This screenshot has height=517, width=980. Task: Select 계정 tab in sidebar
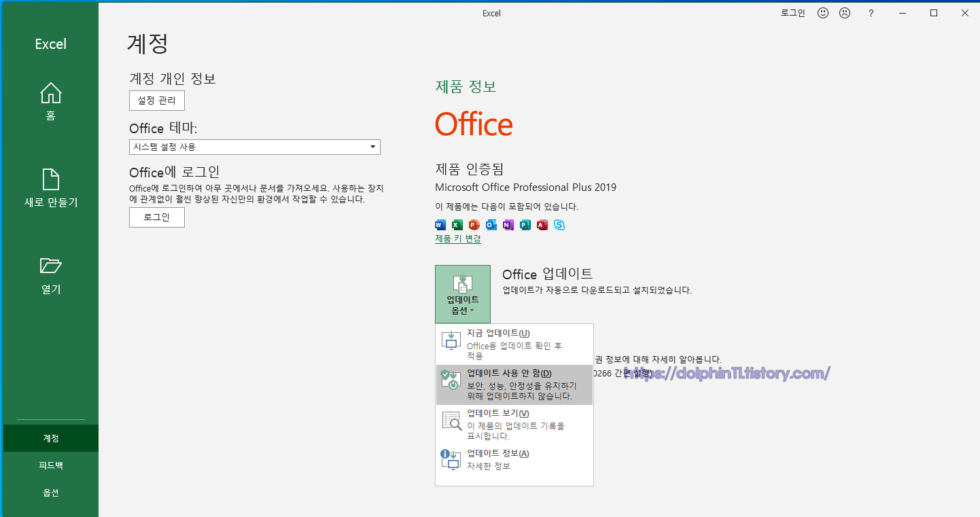(x=51, y=438)
